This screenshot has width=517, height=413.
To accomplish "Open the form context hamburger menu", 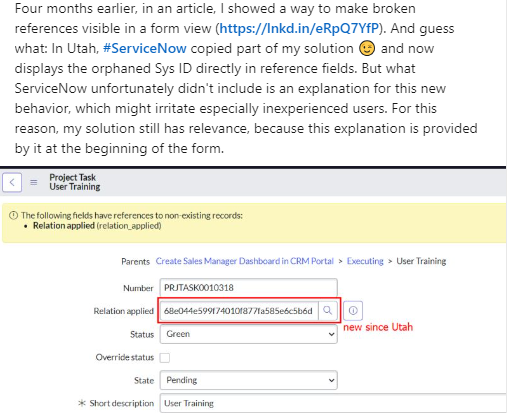I will pos(34,182).
